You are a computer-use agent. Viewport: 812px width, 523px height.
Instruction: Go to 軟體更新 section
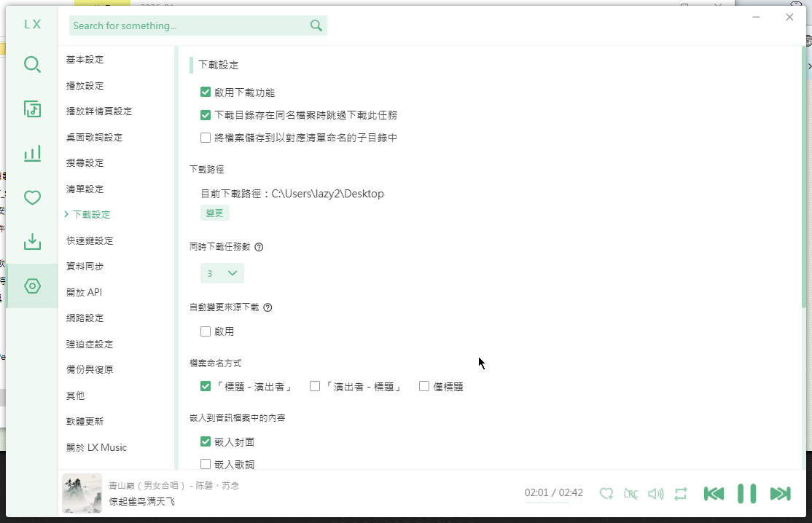[x=85, y=422]
